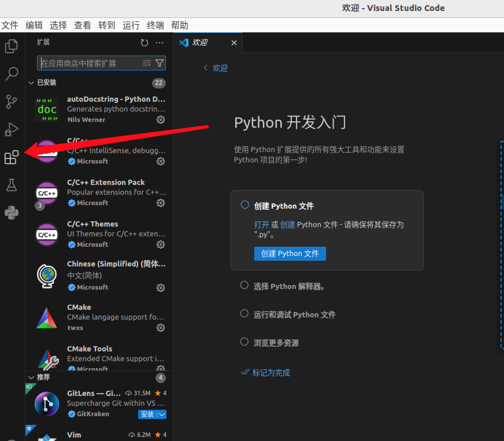Open the Search view in activity bar
504x441 pixels.
[x=12, y=74]
